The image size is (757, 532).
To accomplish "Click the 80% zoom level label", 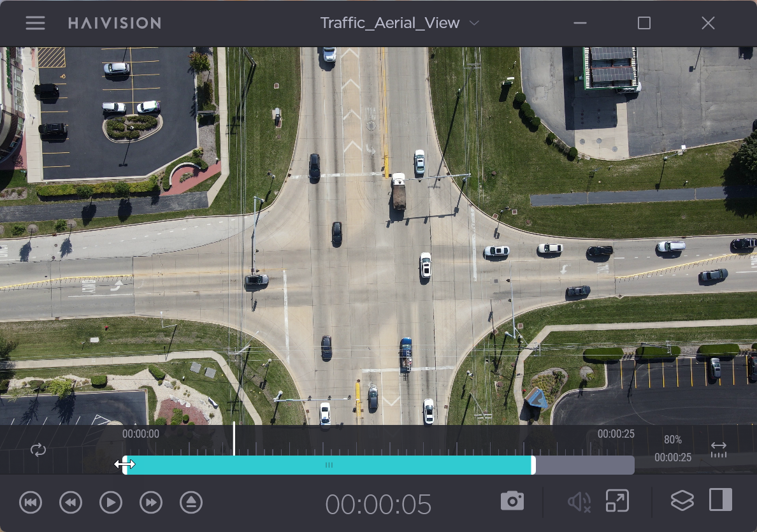I will tap(672, 440).
